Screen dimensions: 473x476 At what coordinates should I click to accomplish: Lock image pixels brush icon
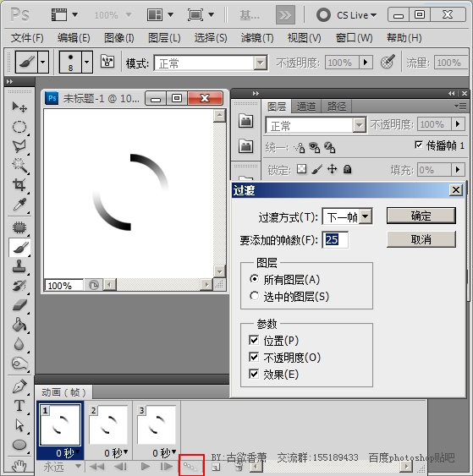(316, 169)
